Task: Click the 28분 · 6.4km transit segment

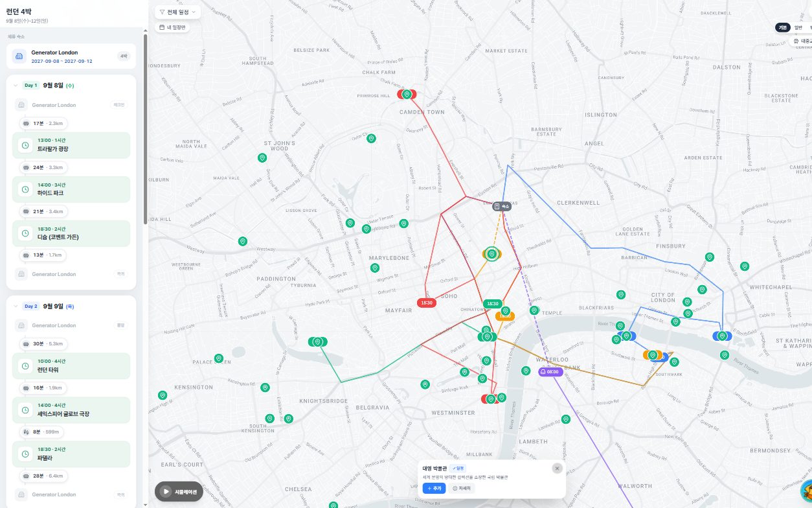Action: click(x=43, y=476)
